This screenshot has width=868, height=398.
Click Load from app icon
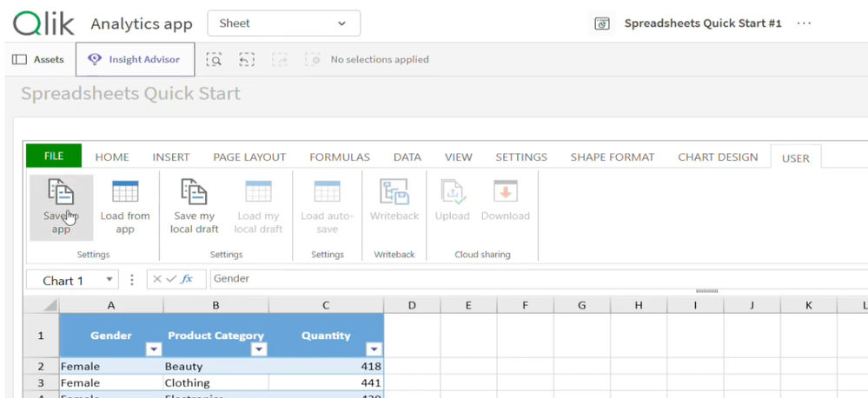[x=125, y=191]
